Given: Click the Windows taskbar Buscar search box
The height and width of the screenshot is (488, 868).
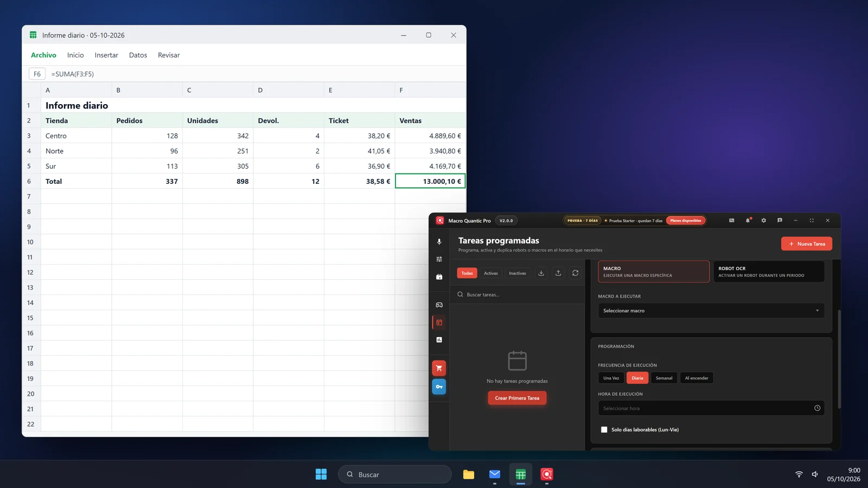Looking at the screenshot, I should (x=395, y=474).
